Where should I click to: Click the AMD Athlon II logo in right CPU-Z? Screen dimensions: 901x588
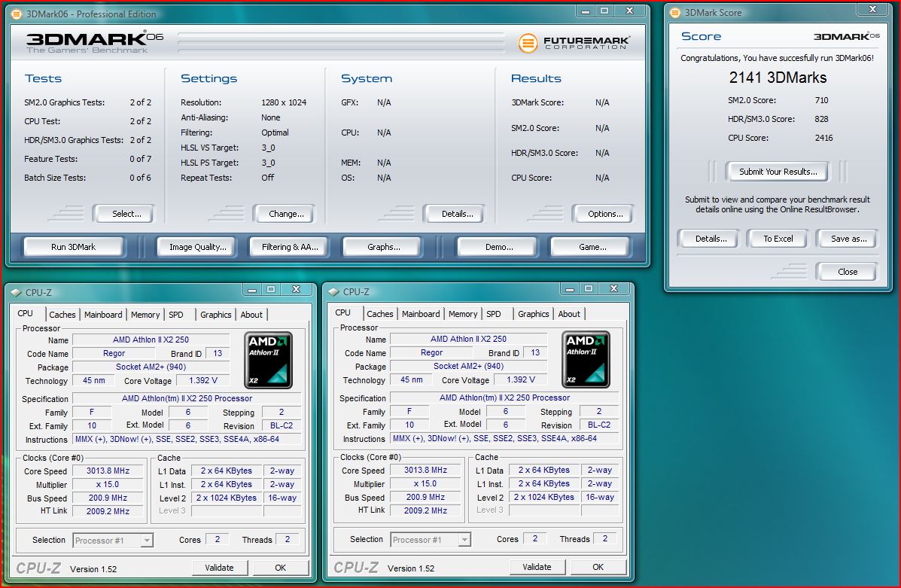[x=586, y=360]
